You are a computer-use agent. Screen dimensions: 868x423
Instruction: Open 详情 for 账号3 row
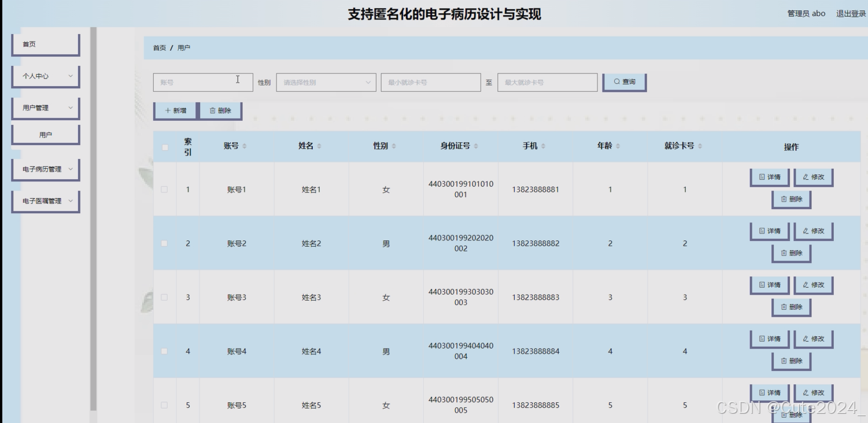click(x=770, y=285)
